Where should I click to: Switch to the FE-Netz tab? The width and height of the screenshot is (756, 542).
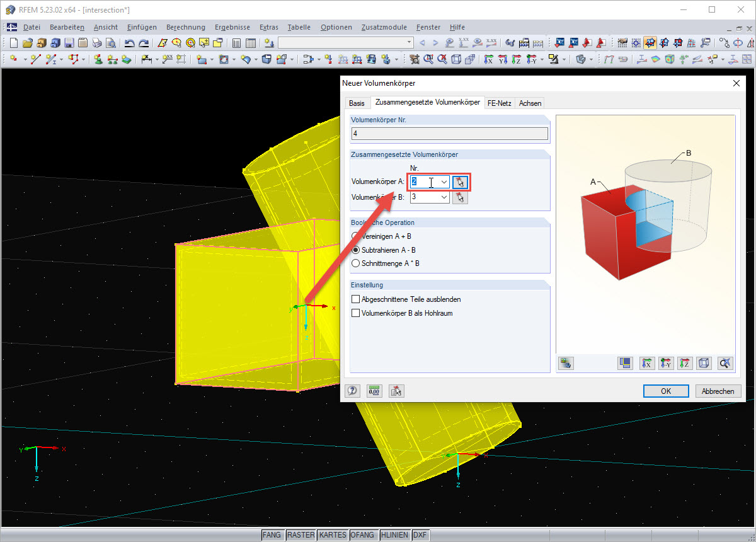click(499, 103)
